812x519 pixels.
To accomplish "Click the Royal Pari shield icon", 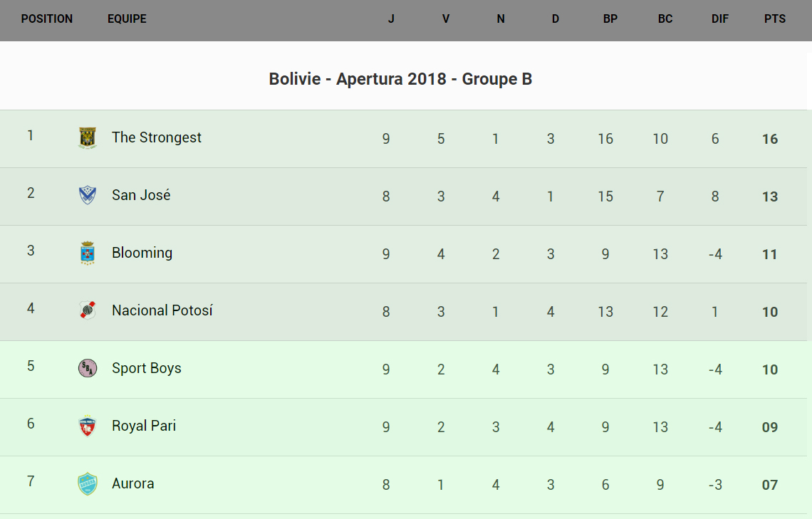I will click(87, 426).
